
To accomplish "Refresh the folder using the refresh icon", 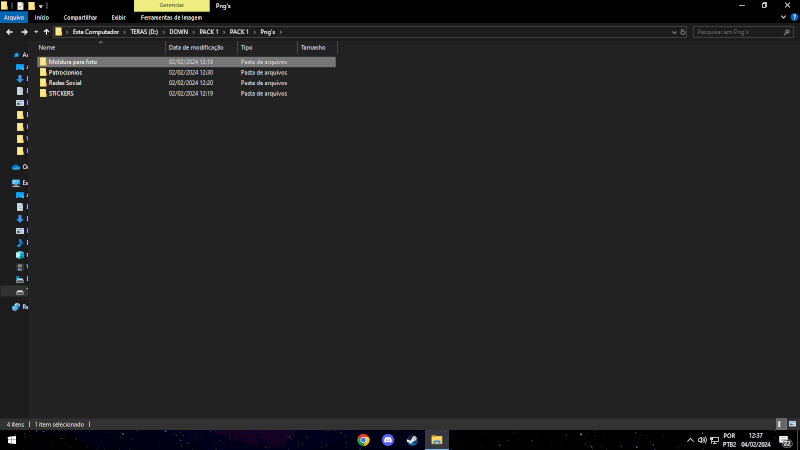I will coord(683,32).
